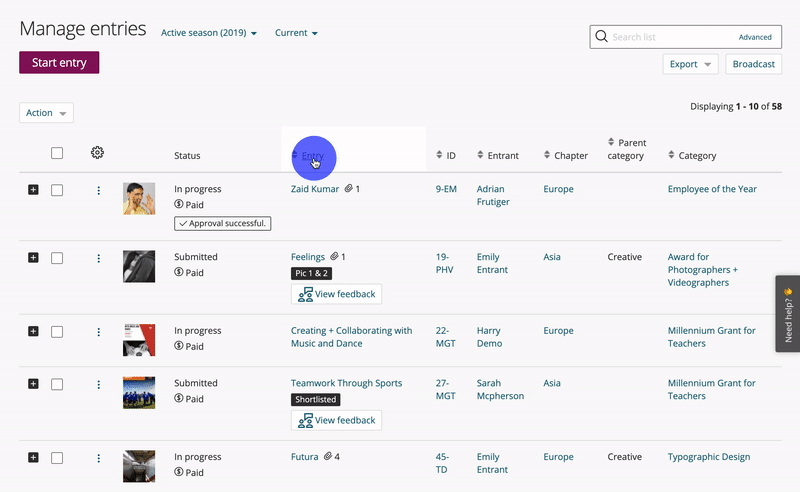Expand the Feelings row with plus button
The image size is (800, 492).
tap(33, 258)
